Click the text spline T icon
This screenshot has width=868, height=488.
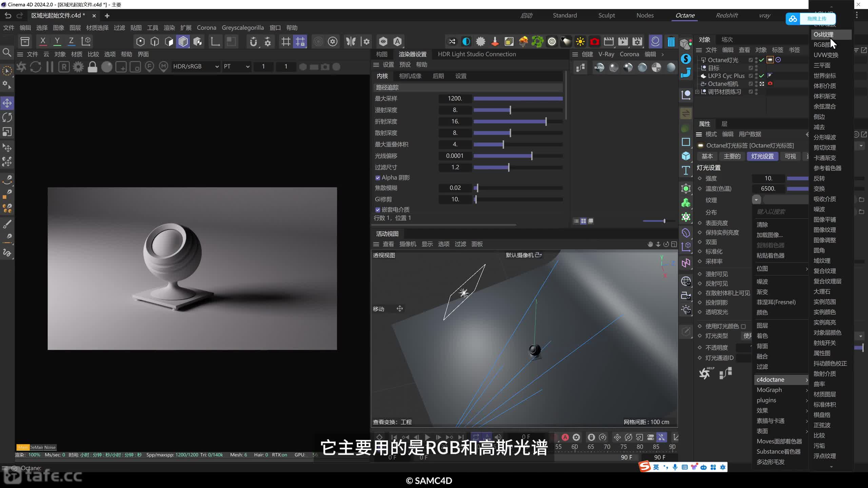click(x=686, y=170)
